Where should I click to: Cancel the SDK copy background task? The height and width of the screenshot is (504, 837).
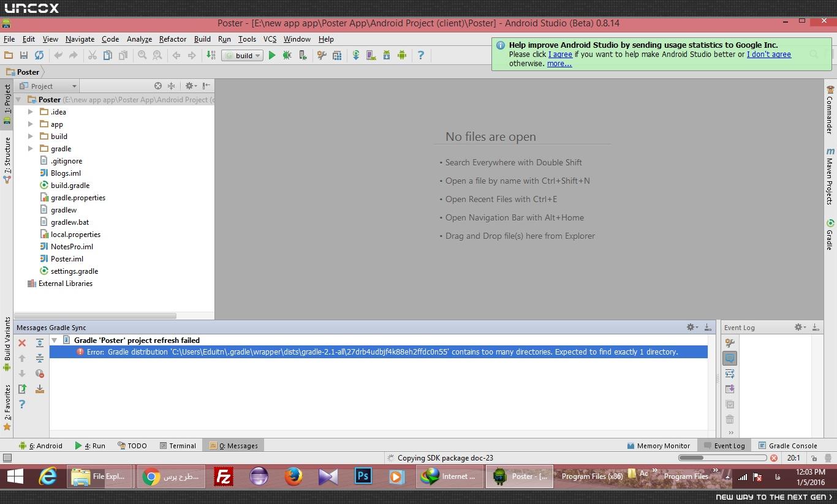774,458
